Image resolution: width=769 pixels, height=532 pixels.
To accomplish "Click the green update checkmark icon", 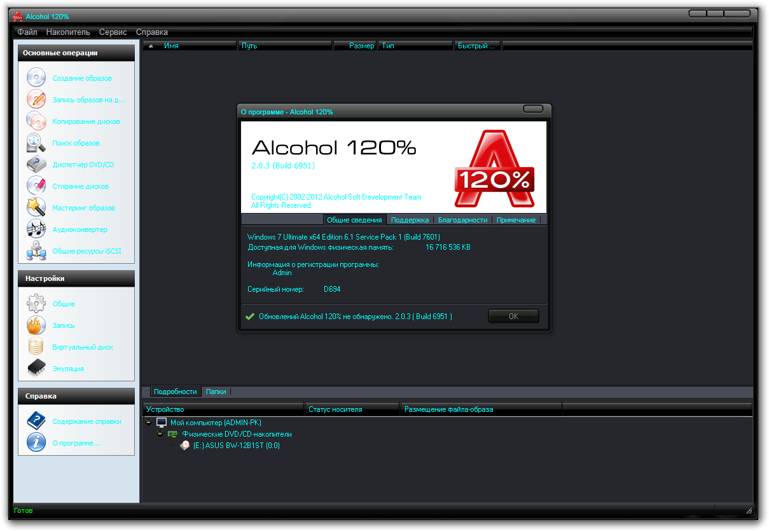I will point(249,316).
